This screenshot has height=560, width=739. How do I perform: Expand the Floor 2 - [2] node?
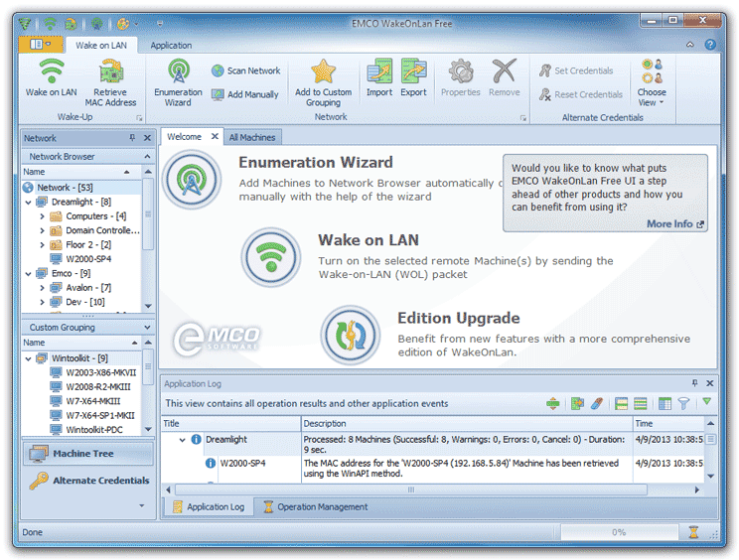click(x=43, y=245)
